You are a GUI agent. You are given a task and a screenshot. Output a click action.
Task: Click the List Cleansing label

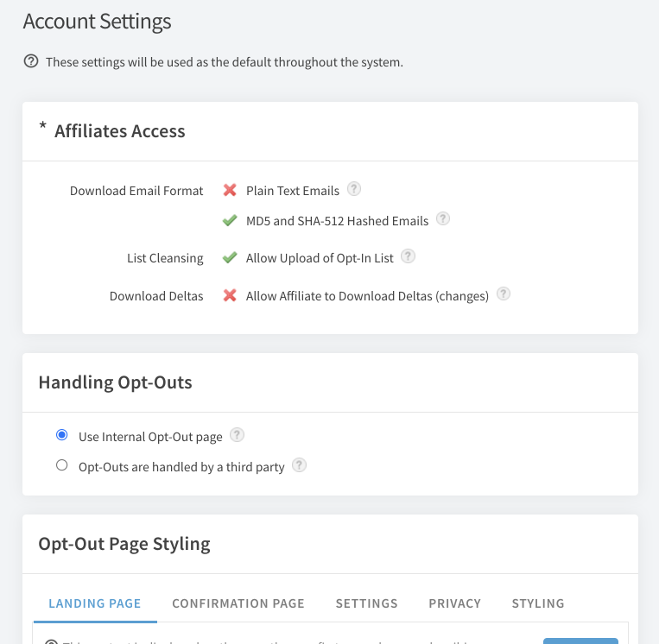[165, 258]
